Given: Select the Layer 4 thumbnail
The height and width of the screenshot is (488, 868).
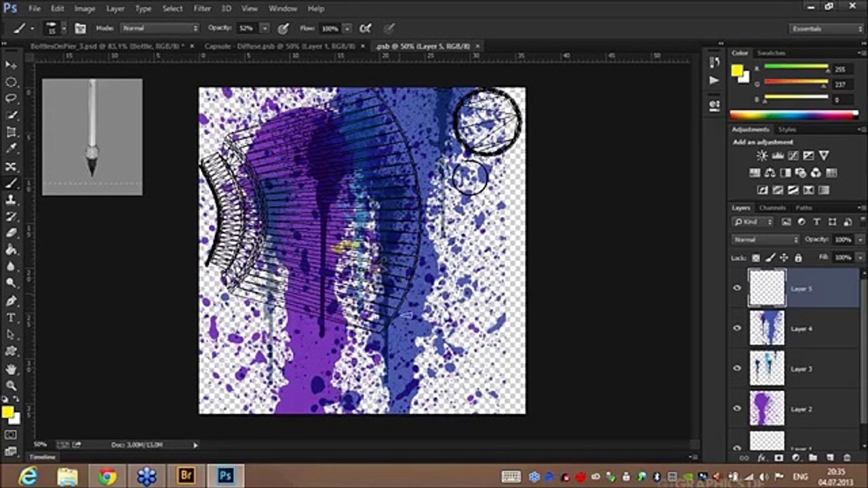Looking at the screenshot, I should [x=767, y=328].
